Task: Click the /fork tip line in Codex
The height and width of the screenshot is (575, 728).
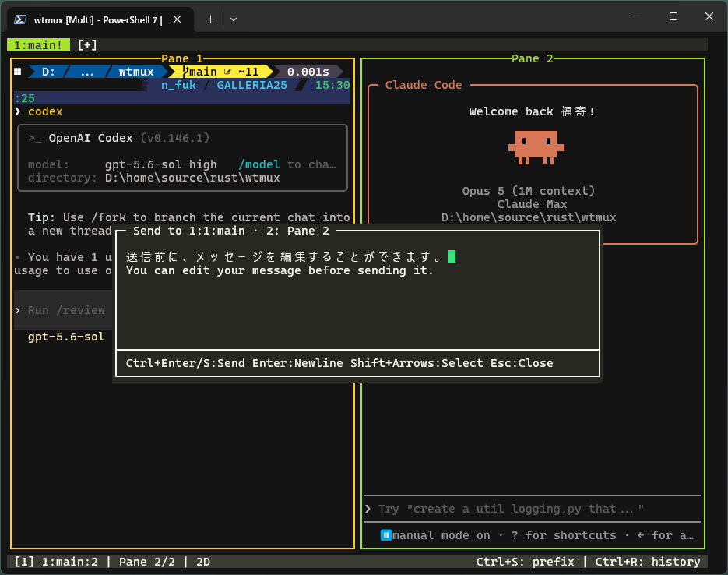Action: coord(188,217)
